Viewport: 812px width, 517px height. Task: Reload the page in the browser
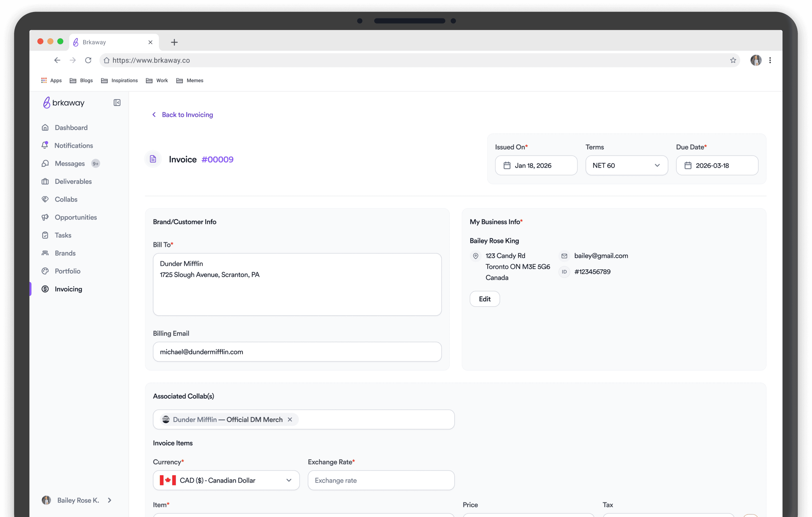88,60
